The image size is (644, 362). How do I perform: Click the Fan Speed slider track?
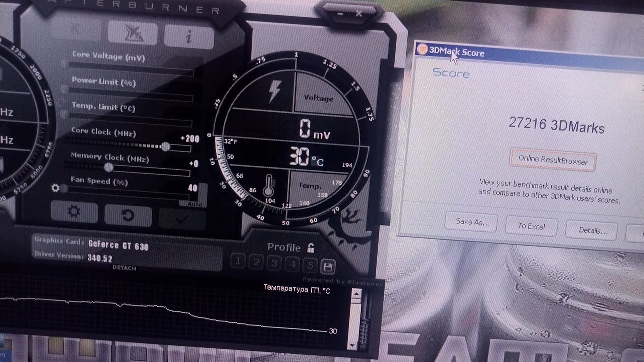coord(126,193)
